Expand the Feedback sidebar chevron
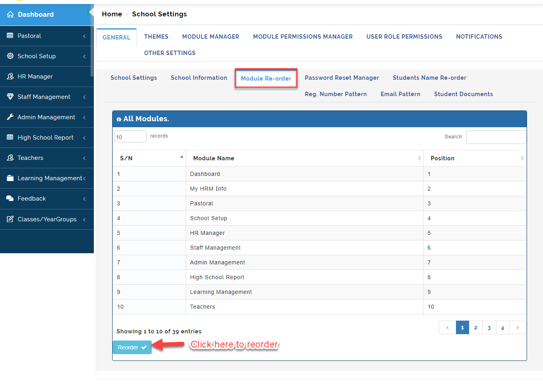Image resolution: width=543 pixels, height=392 pixels. (84, 199)
